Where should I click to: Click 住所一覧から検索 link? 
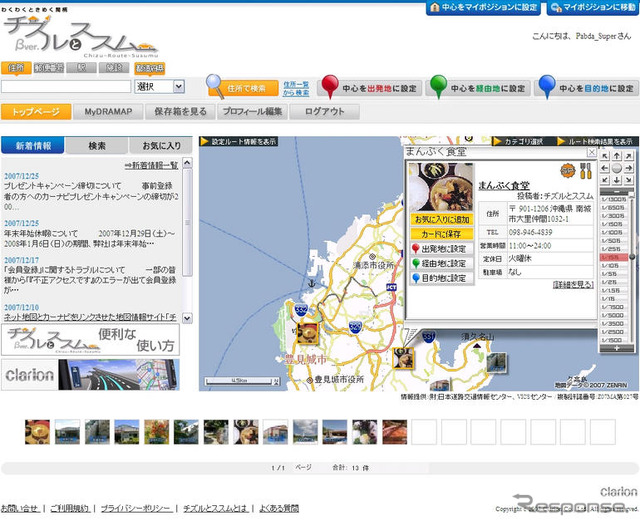[x=296, y=88]
